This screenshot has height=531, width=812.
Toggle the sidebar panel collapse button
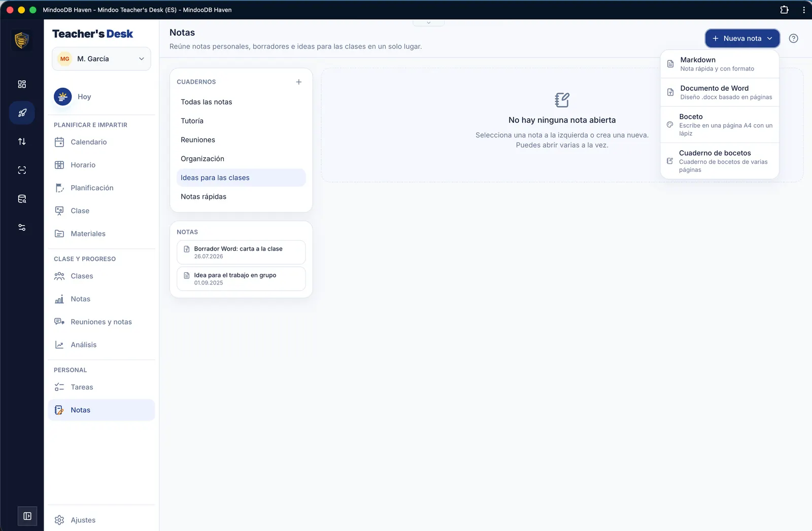(27, 516)
